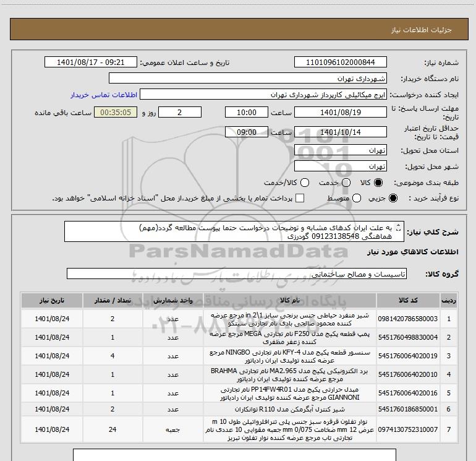
Task: Select the خدمت radio button
Action: [x=346, y=183]
